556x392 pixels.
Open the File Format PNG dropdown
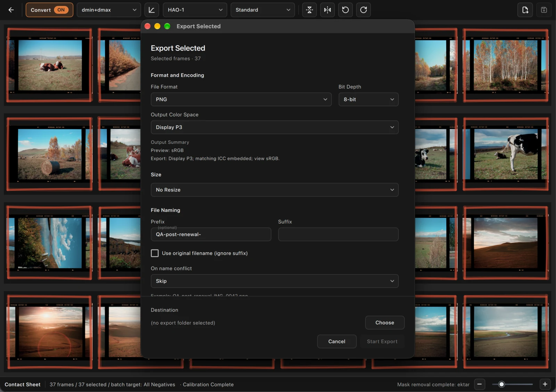point(241,99)
